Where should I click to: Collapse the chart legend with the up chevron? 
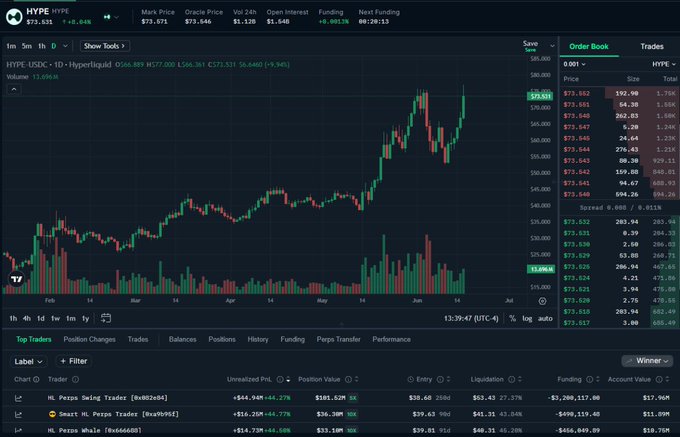(x=14, y=89)
